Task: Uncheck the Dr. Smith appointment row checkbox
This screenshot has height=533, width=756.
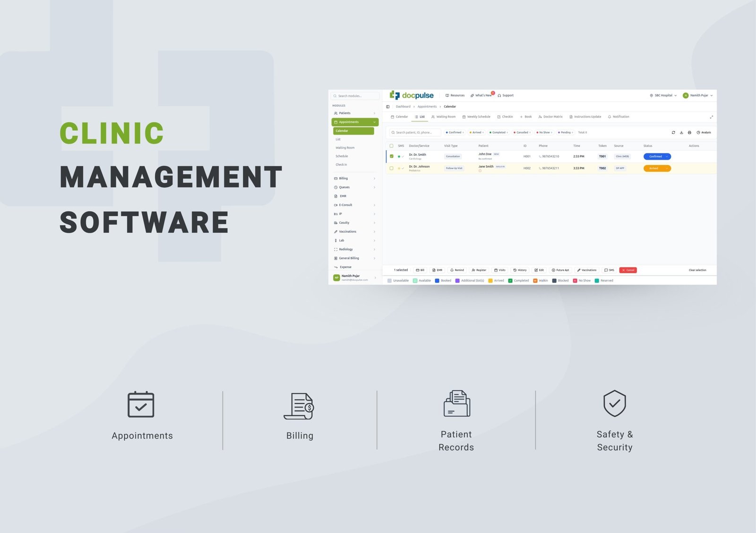Action: pos(391,156)
